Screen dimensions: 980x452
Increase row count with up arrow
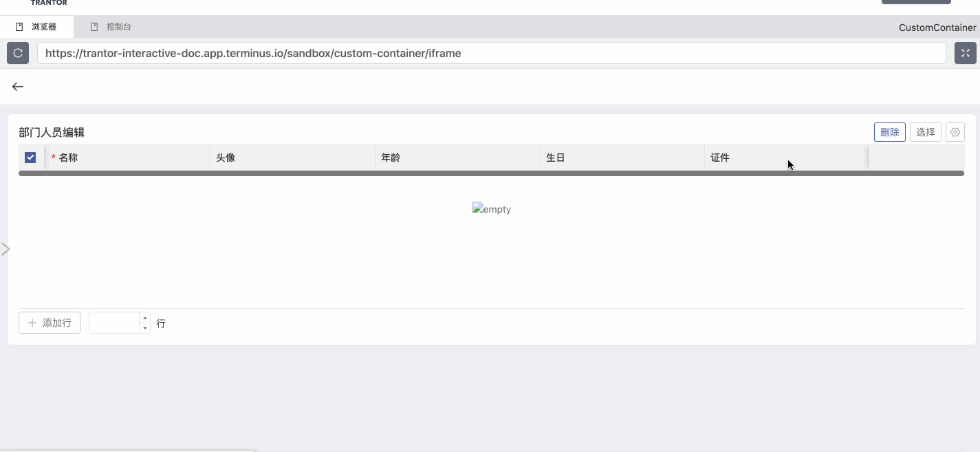click(144, 318)
